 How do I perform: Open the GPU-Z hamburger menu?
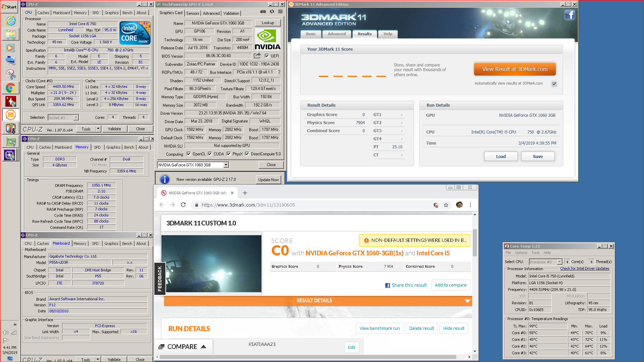pyautogui.click(x=281, y=12)
